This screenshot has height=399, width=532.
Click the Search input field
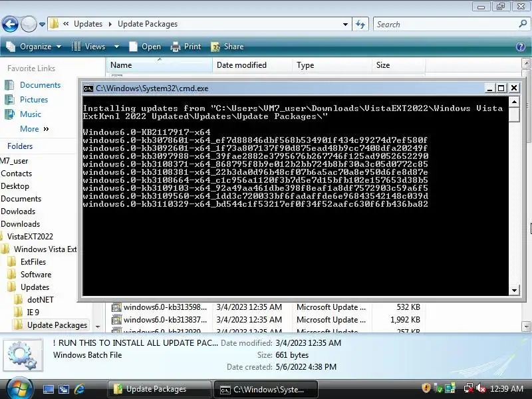(446, 25)
